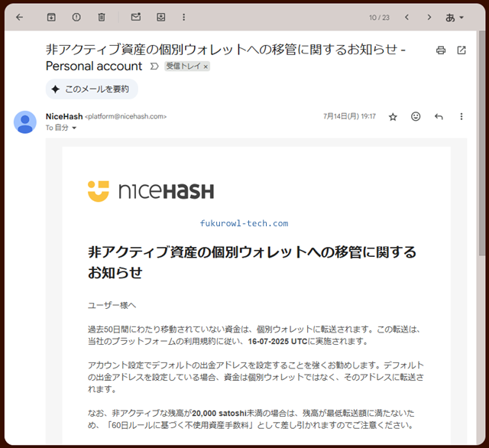This screenshot has width=489, height=448.
Task: Click the sender name NiceHash
Action: tap(64, 116)
